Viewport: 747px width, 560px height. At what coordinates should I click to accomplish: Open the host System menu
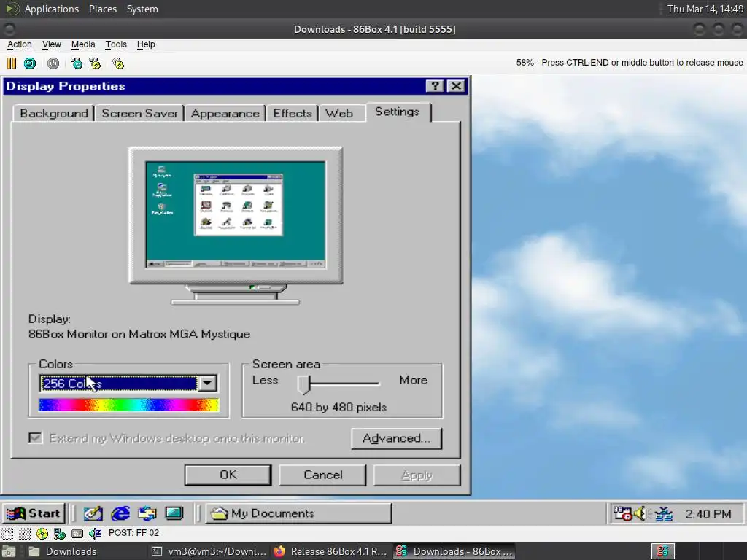(x=142, y=9)
